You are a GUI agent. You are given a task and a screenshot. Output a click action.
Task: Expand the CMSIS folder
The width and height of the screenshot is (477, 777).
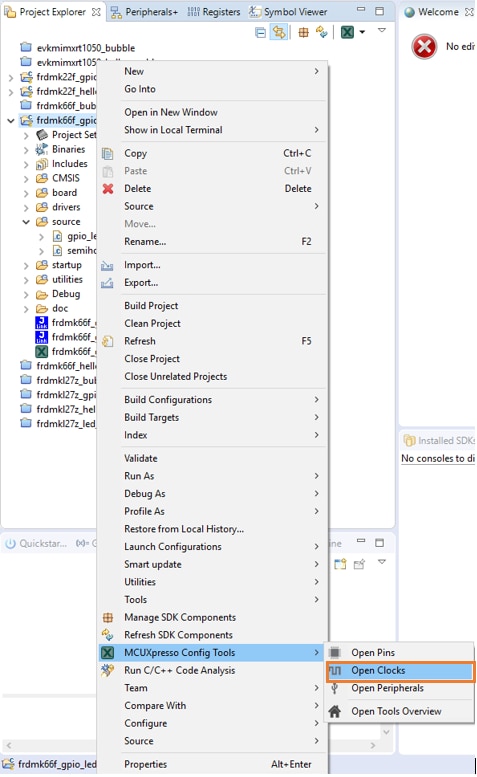26,179
